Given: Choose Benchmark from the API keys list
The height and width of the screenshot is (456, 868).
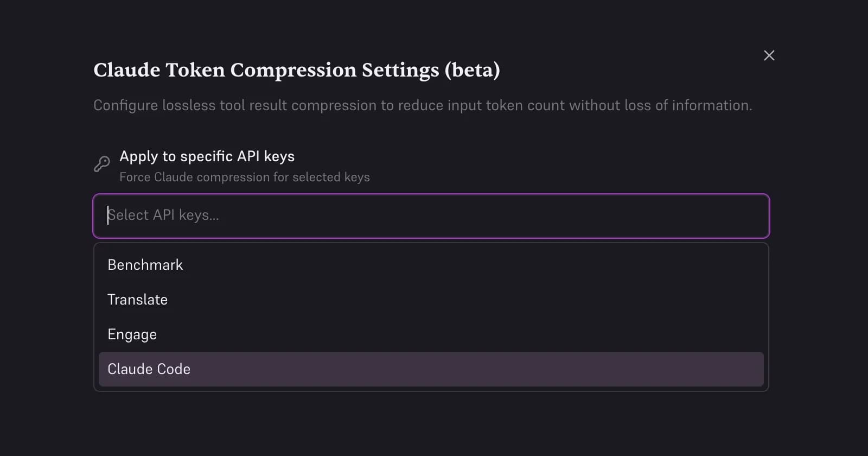Looking at the screenshot, I should [x=144, y=264].
